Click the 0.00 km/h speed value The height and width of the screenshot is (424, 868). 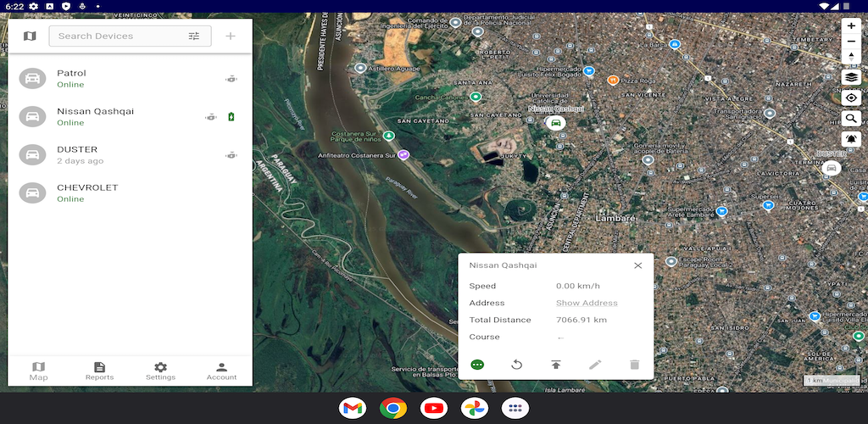point(578,286)
